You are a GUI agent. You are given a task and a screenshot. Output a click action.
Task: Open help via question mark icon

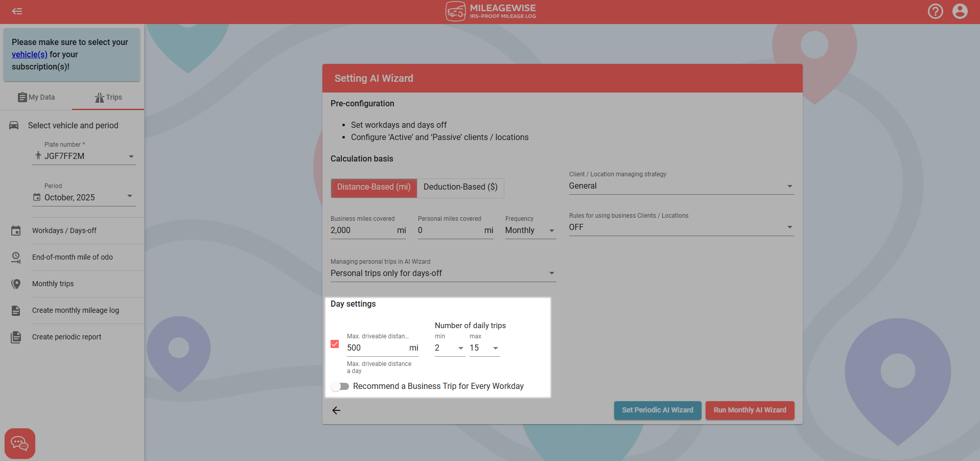tap(935, 11)
